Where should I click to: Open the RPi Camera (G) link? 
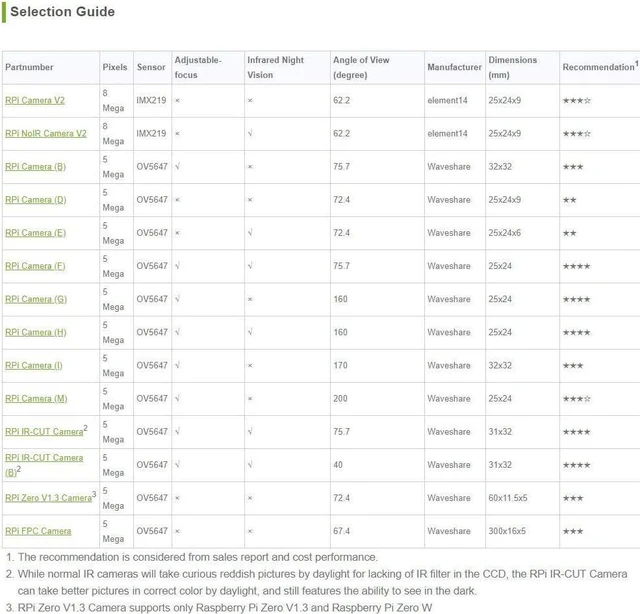coord(36,299)
